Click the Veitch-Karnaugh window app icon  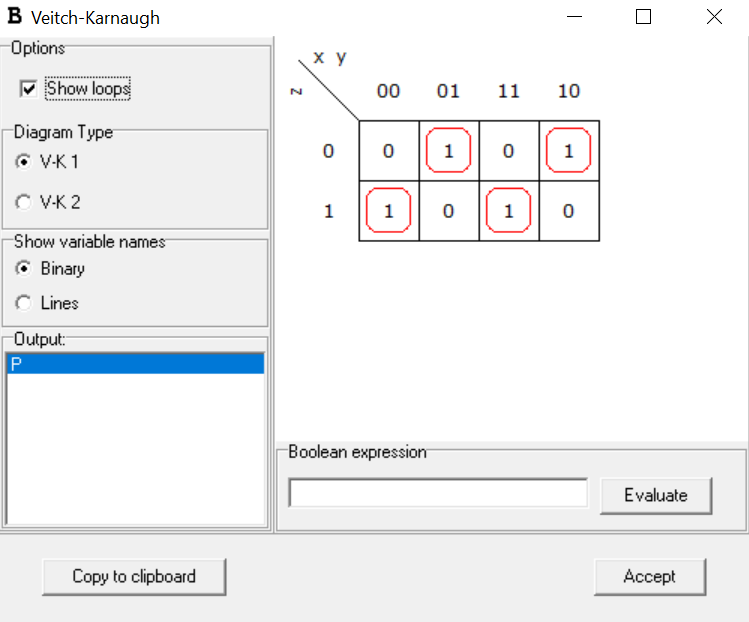[x=15, y=17]
